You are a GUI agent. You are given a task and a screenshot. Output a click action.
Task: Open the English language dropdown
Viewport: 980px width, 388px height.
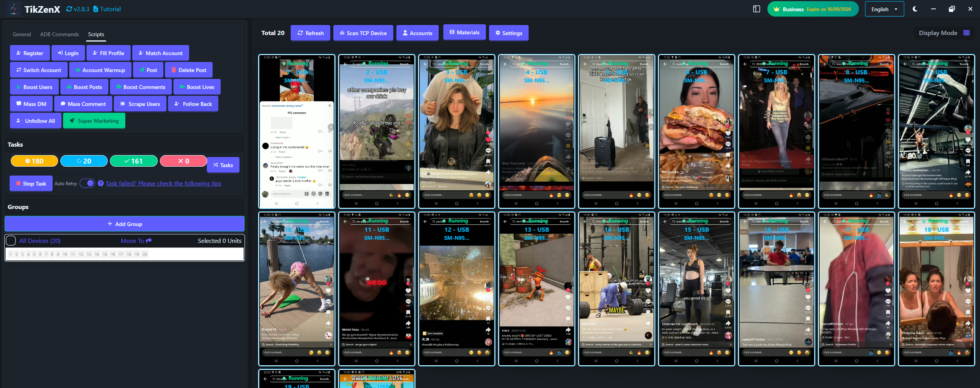point(883,8)
